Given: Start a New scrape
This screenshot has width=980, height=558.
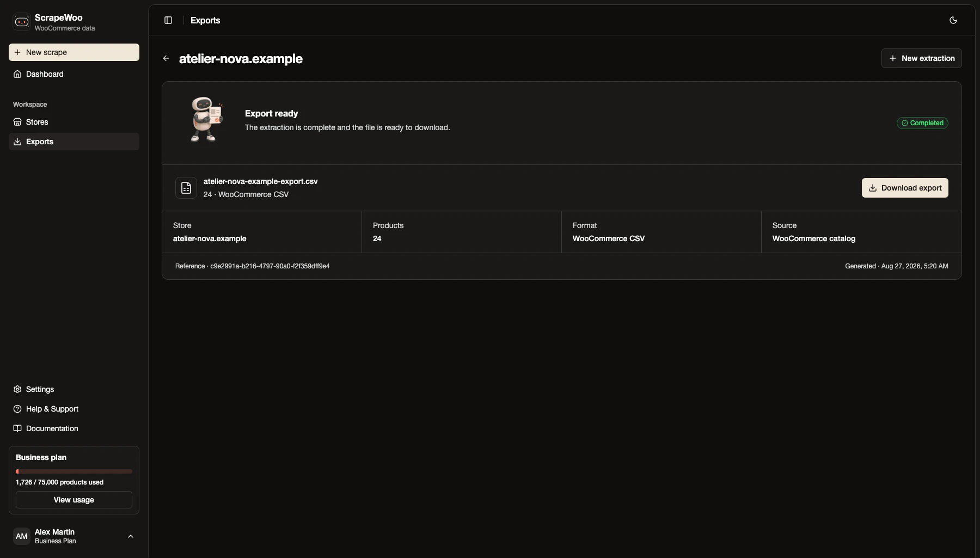Looking at the screenshot, I should (x=74, y=52).
